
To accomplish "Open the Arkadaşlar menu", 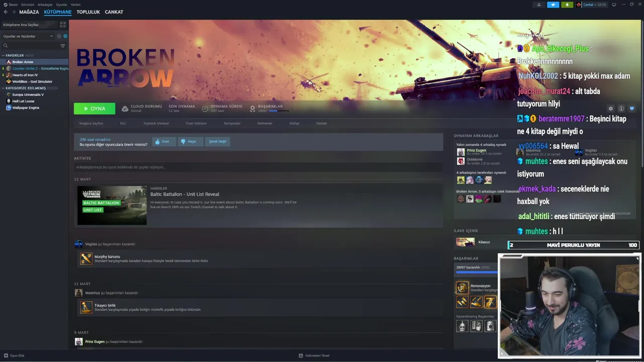I will click(x=45, y=5).
